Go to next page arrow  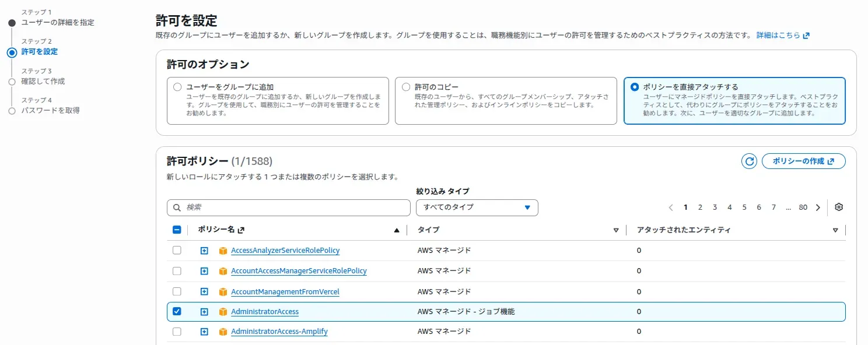(818, 207)
